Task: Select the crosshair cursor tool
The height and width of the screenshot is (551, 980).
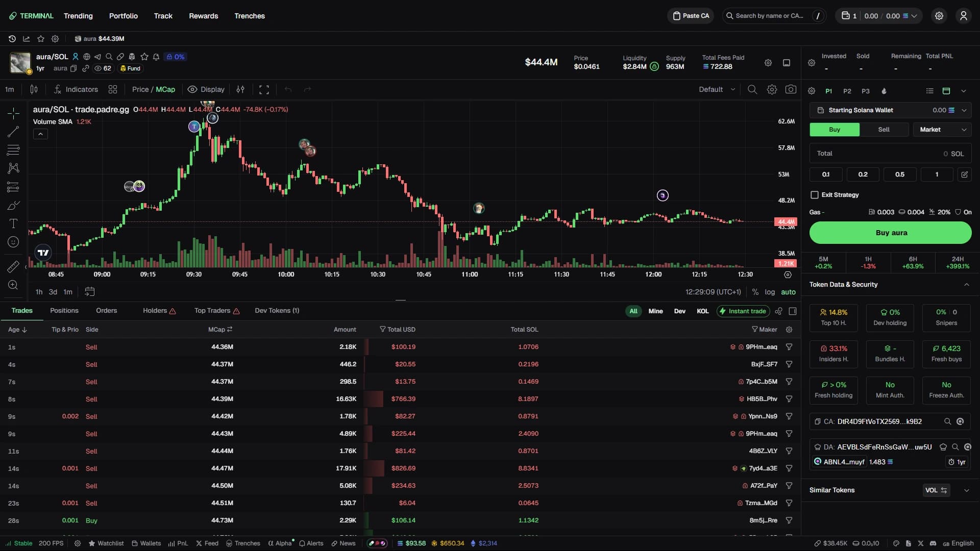Action: click(13, 113)
